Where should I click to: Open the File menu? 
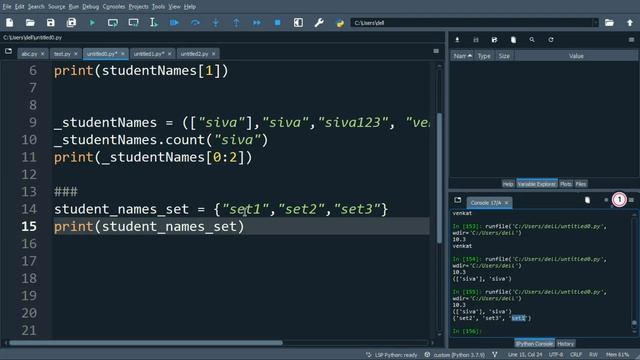7,7
